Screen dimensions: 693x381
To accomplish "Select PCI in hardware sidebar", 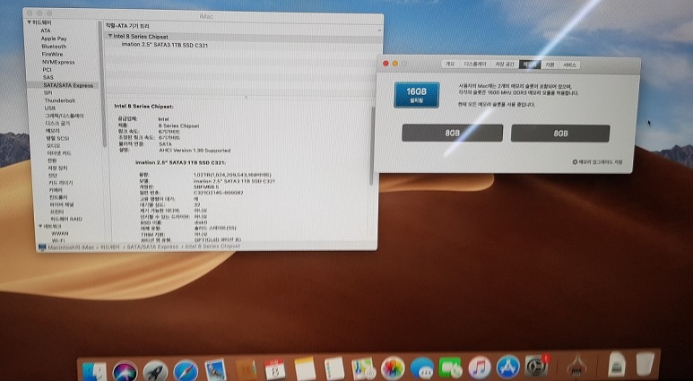I will pyautogui.click(x=47, y=69).
